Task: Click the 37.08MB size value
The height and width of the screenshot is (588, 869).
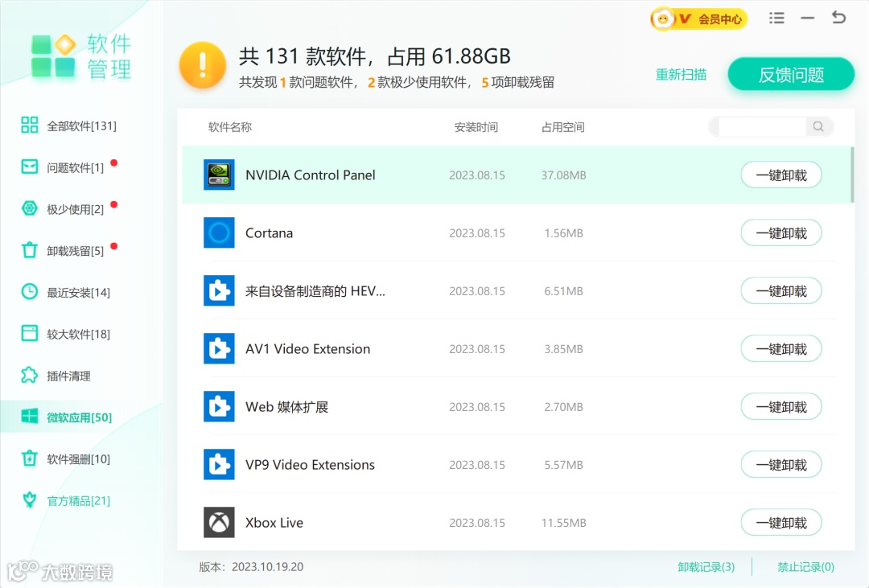Action: tap(563, 175)
